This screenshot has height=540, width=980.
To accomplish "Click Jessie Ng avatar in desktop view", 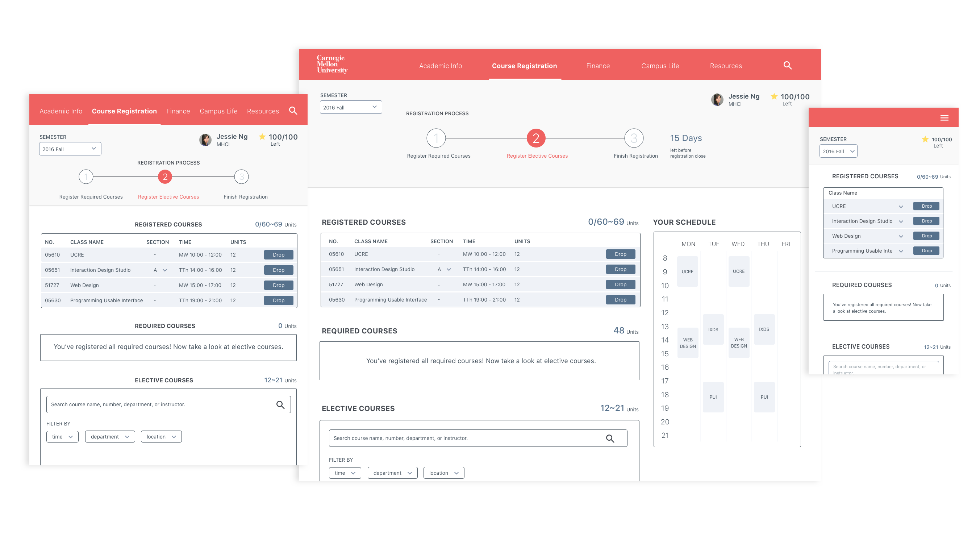I will pos(717,100).
